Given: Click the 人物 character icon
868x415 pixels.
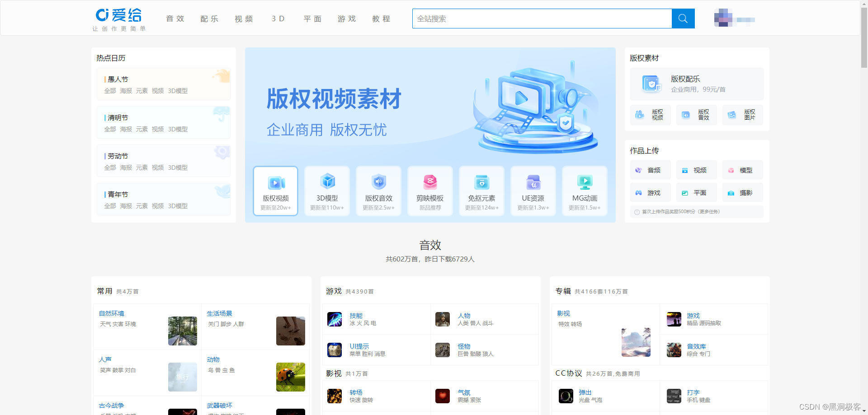Looking at the screenshot, I should point(443,319).
